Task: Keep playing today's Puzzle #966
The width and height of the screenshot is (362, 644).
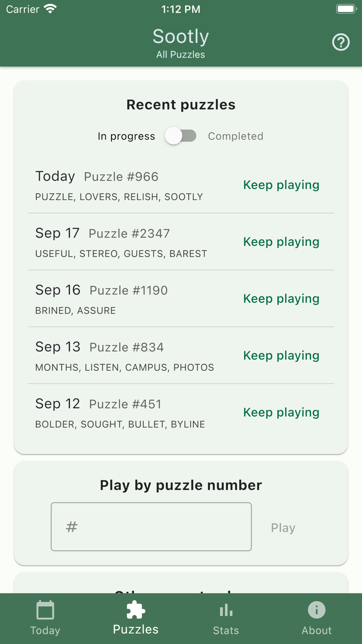Action: [x=281, y=185]
